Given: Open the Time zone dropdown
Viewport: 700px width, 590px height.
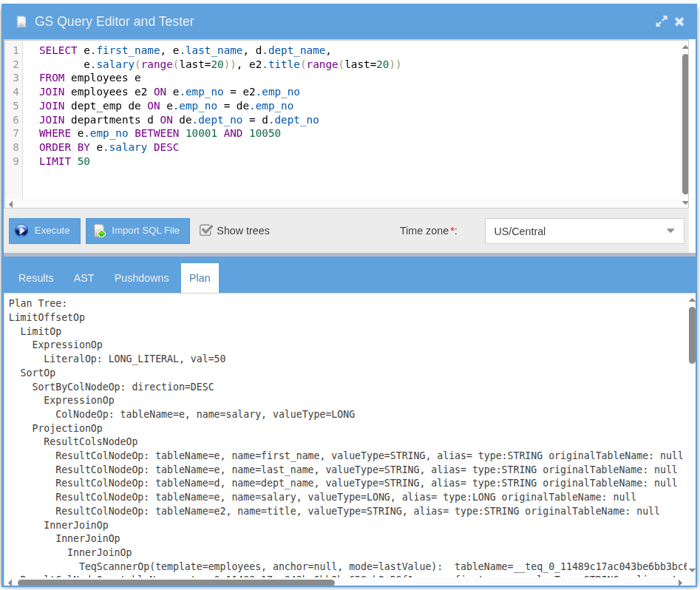Looking at the screenshot, I should click(x=670, y=231).
